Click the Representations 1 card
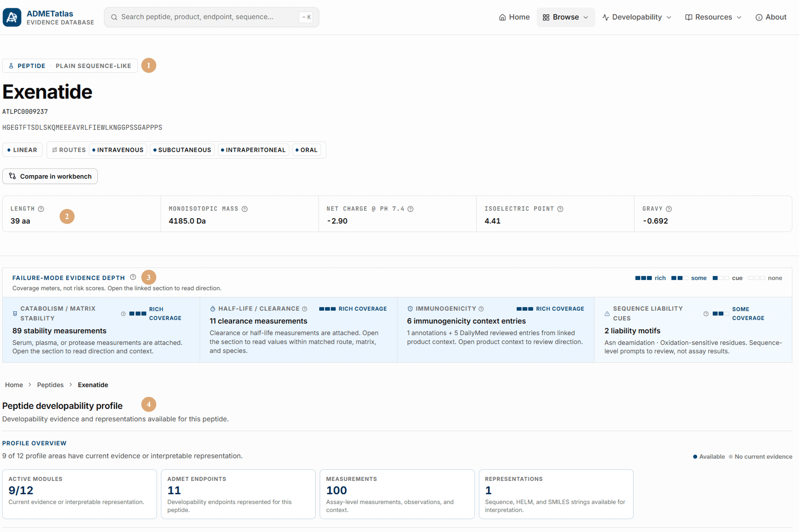Screen dimensions: 799x532 tap(556, 494)
